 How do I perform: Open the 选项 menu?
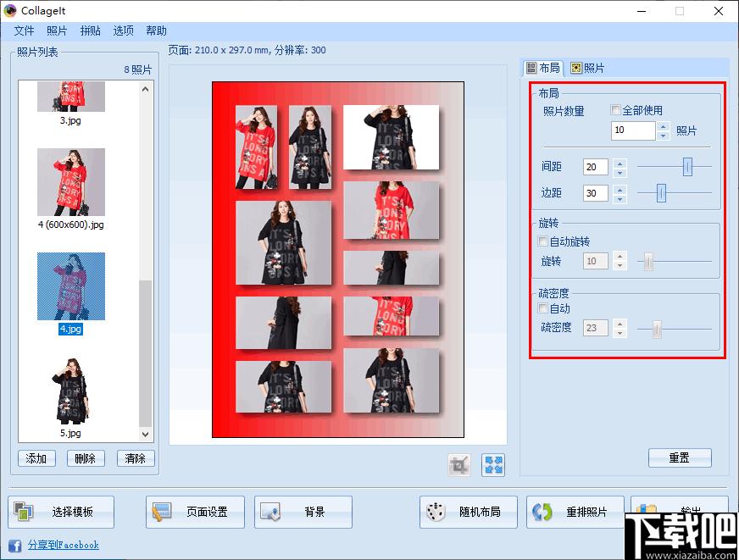pos(123,30)
